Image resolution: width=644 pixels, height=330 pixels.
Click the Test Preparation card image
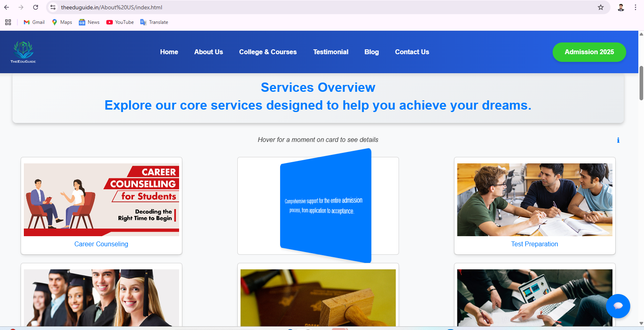click(534, 199)
